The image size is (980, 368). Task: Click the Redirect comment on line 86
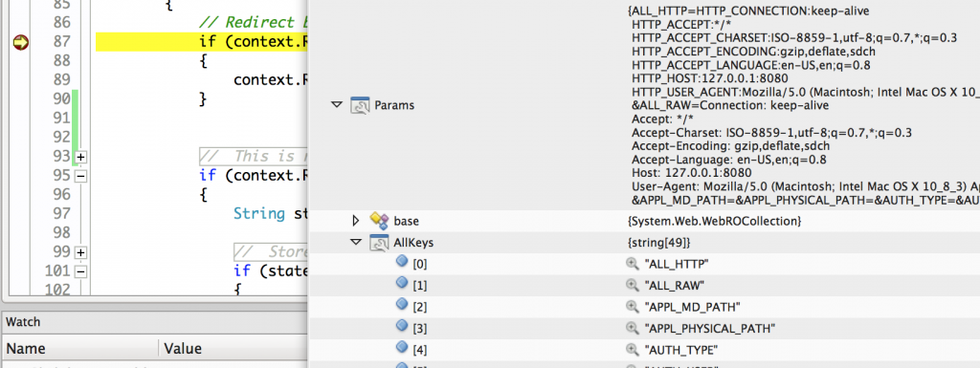point(253,22)
